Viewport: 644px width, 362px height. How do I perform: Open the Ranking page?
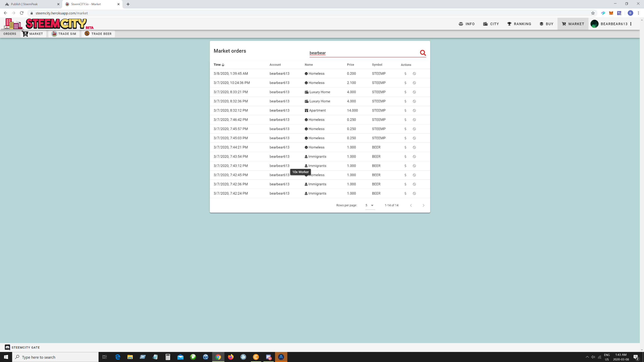click(519, 24)
